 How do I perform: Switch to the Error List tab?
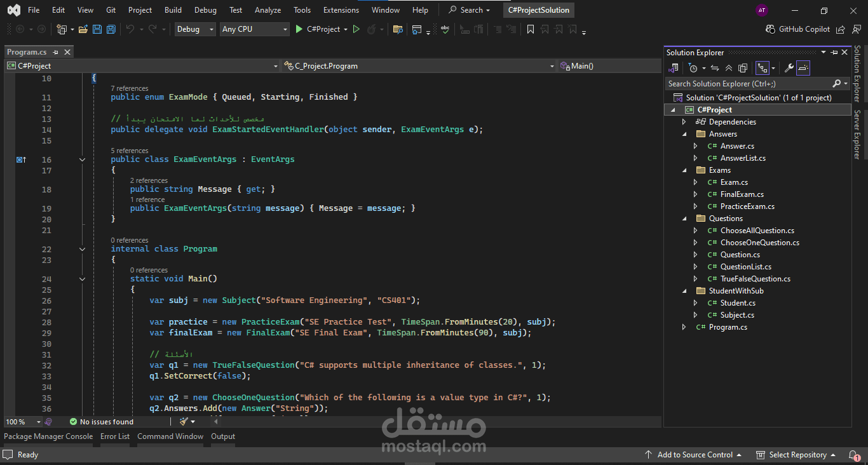point(115,436)
